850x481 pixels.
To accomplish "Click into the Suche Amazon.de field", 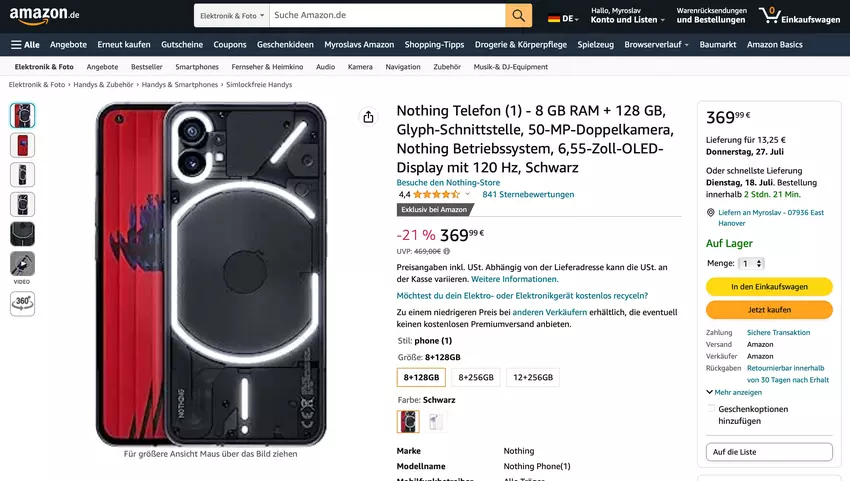I will click(x=386, y=16).
